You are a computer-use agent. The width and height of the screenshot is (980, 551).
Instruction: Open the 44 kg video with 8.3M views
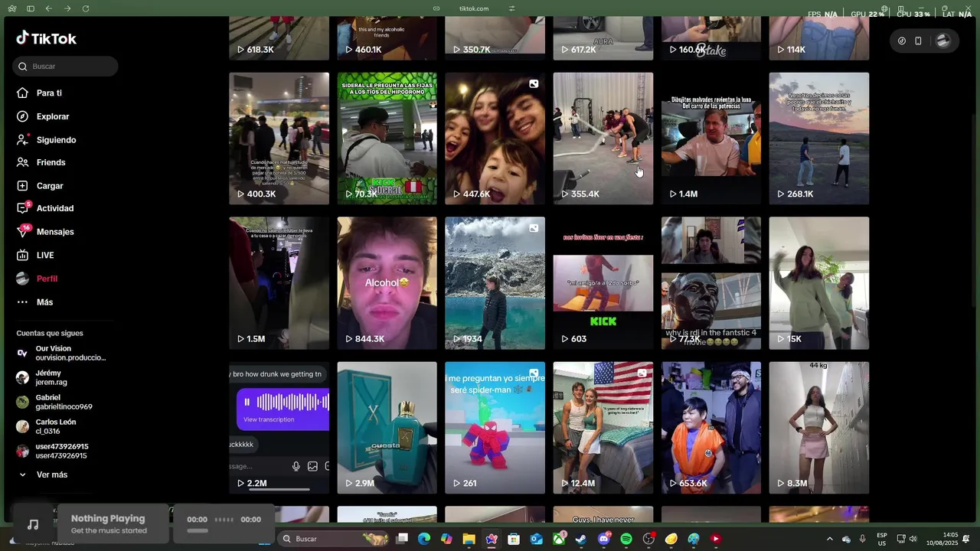819,428
